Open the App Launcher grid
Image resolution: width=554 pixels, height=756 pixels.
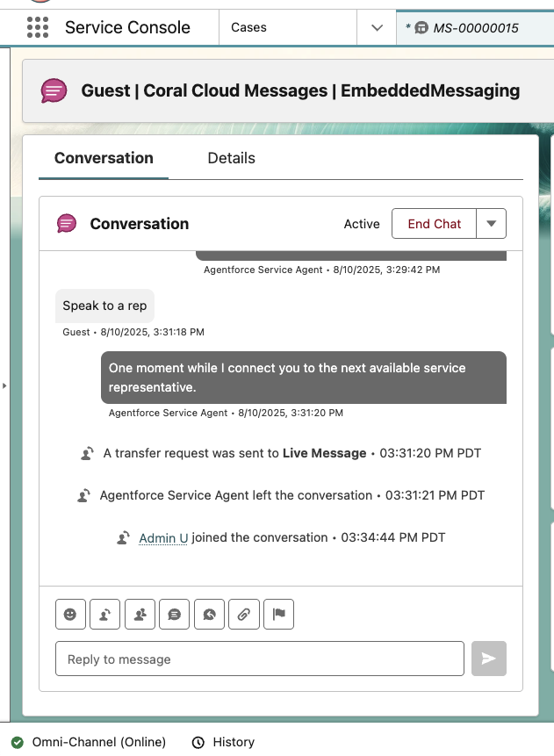[x=38, y=27]
